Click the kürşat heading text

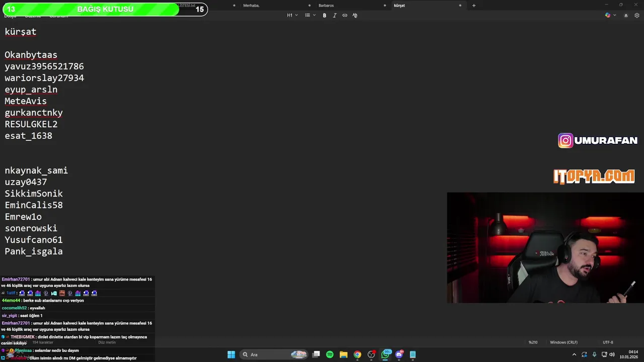(x=21, y=32)
